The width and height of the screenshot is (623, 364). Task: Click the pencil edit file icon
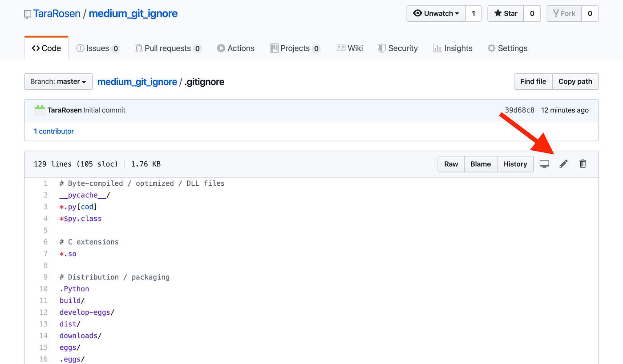coord(563,164)
